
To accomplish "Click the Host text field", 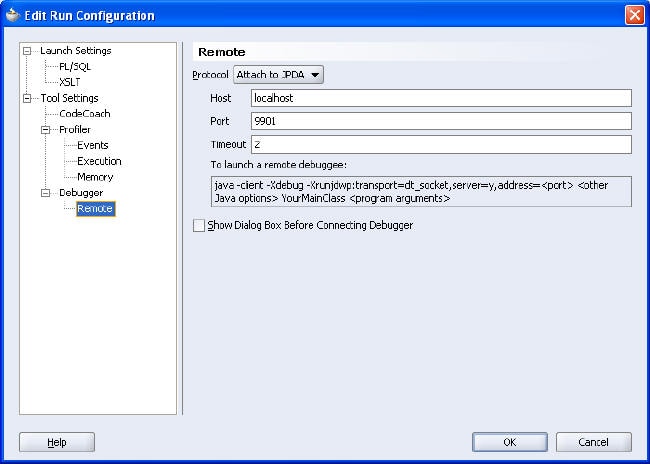I will pos(441,98).
